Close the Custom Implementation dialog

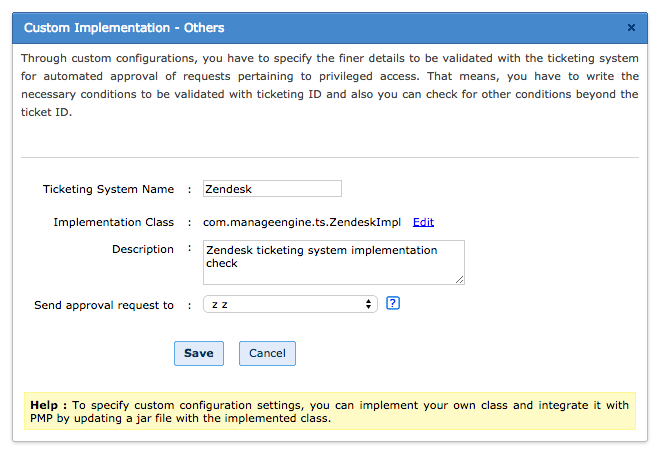coord(631,28)
